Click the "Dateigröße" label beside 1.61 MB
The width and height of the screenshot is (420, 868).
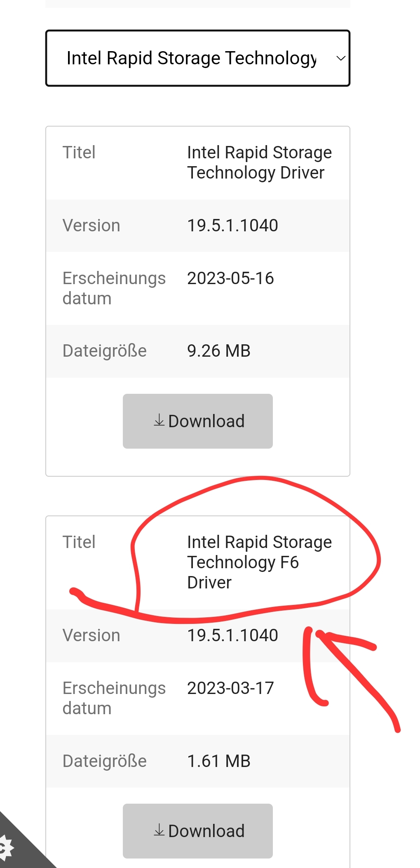[x=104, y=761]
